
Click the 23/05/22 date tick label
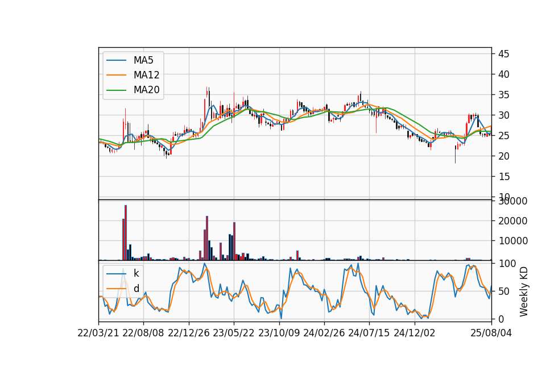[x=234, y=333]
